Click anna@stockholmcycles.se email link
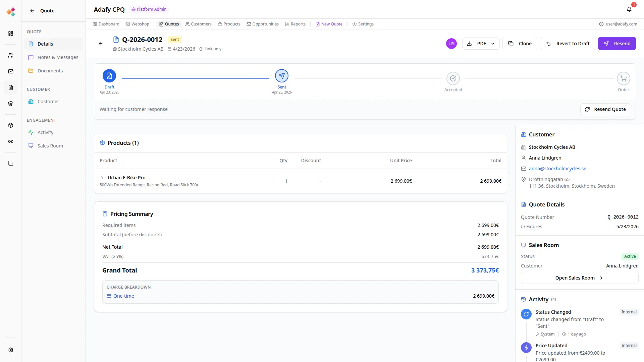This screenshot has width=644, height=362. tap(557, 169)
